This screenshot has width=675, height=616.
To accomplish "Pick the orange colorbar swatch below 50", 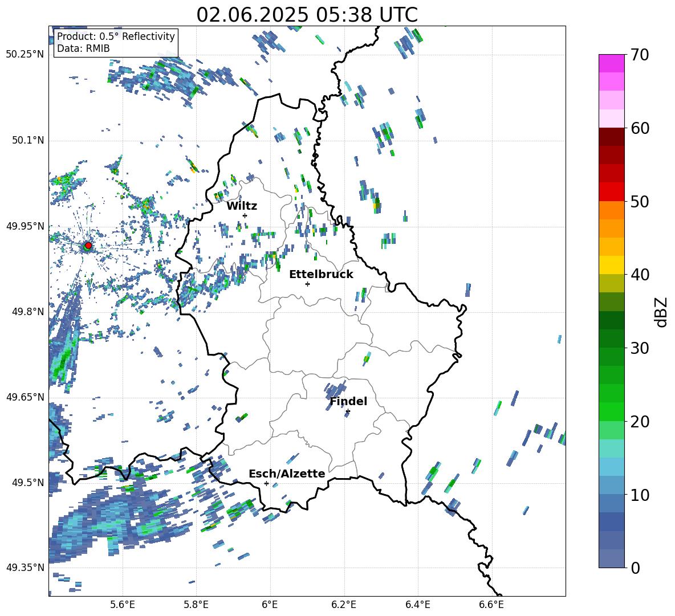I will coord(611,210).
